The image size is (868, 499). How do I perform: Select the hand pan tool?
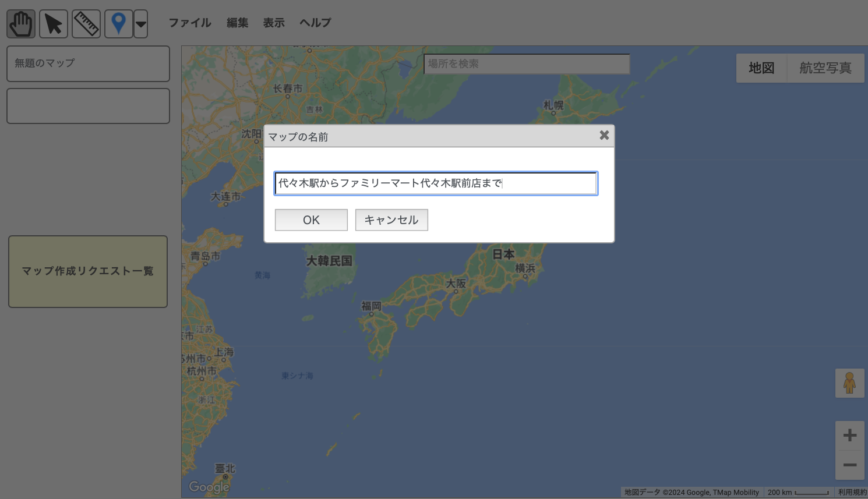point(21,24)
